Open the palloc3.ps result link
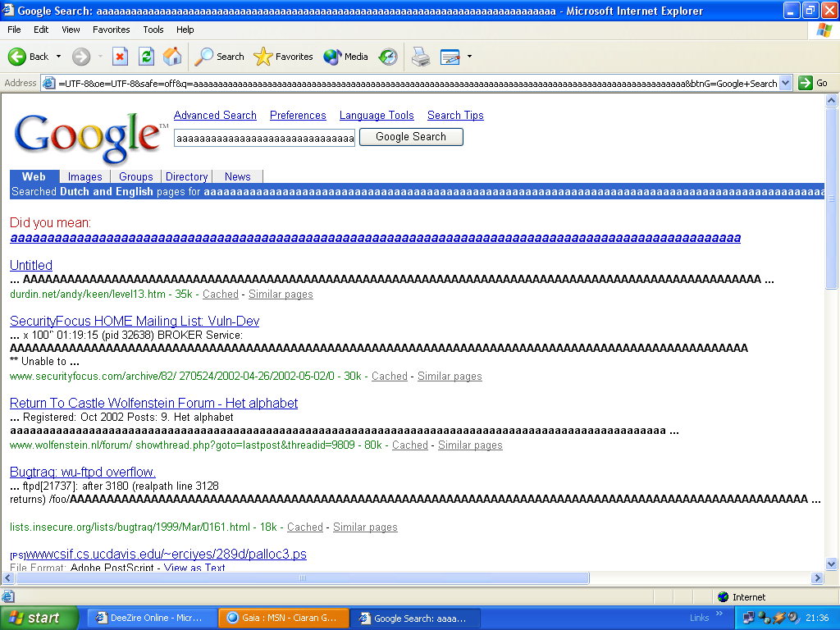 (166, 554)
